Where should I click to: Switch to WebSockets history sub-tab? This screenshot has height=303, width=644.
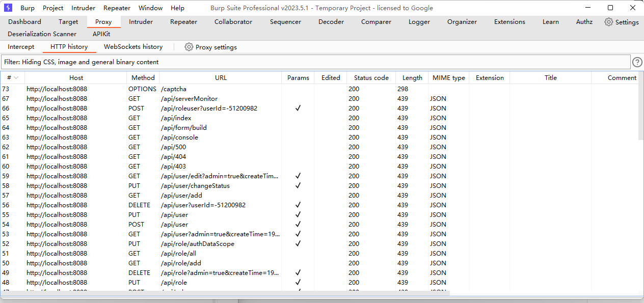pyautogui.click(x=133, y=47)
